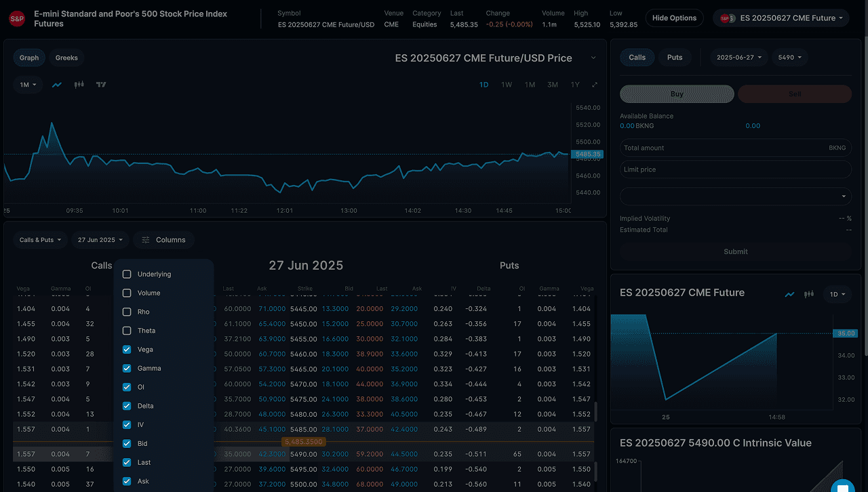Select the 1M chart range

(530, 85)
